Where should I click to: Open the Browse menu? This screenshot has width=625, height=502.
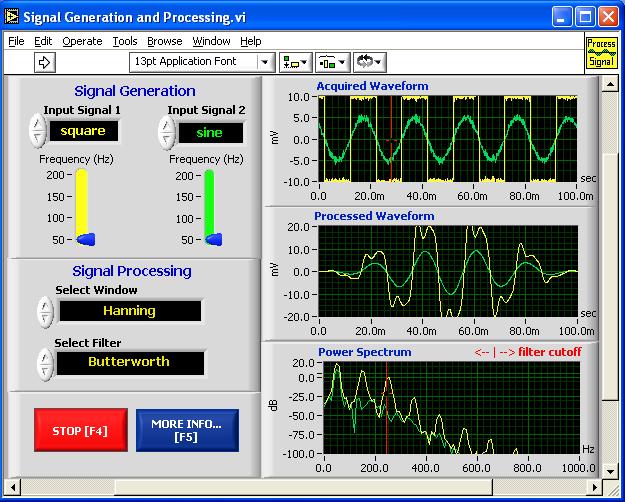pyautogui.click(x=165, y=41)
